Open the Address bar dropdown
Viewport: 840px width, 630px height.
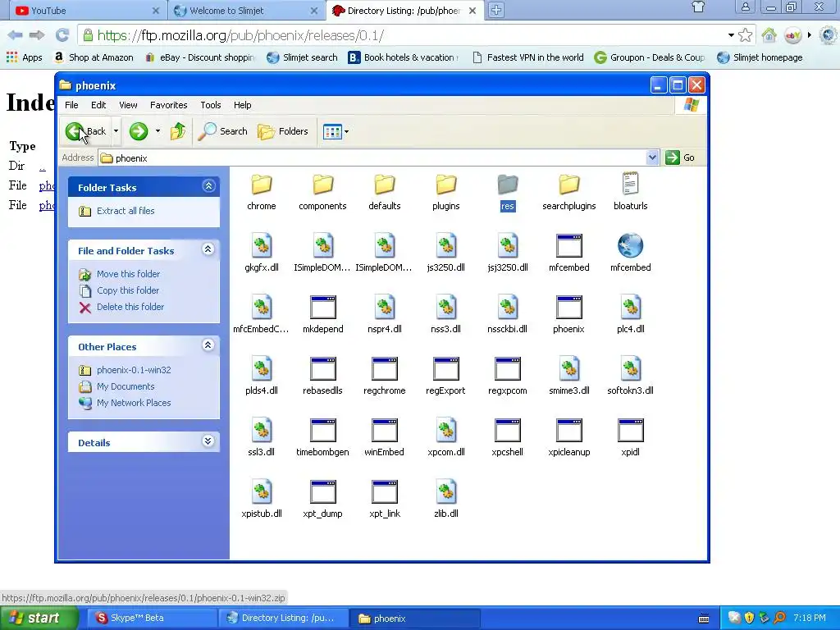pos(652,157)
